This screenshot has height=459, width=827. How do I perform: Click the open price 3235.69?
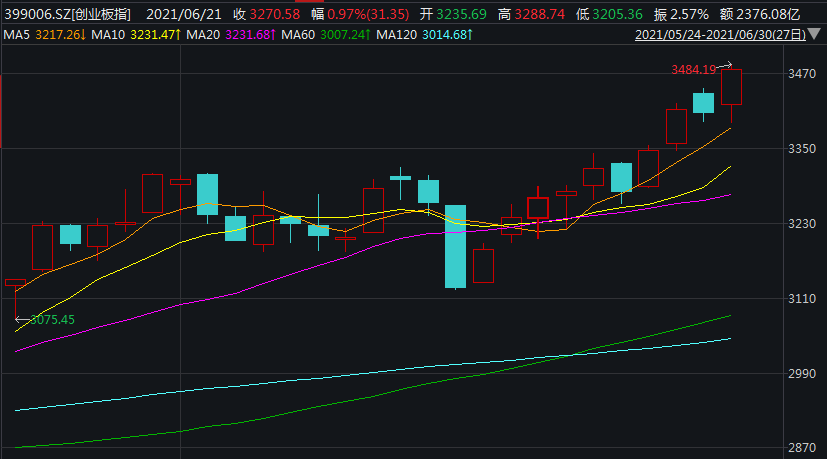coord(461,14)
